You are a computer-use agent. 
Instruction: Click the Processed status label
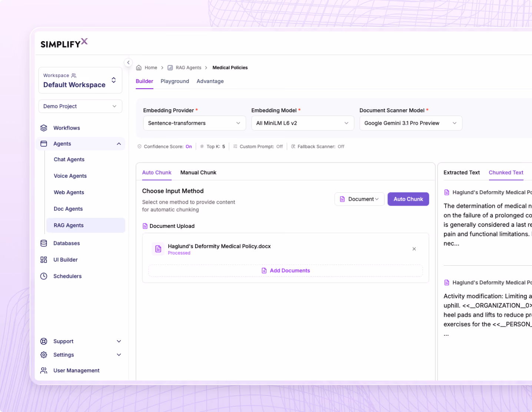(x=179, y=253)
